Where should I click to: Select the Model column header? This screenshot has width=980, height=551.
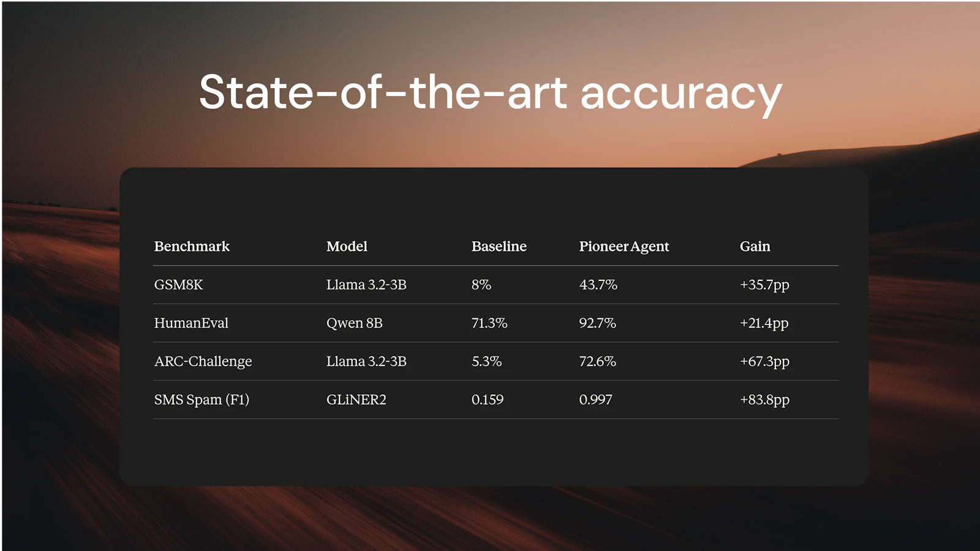tap(347, 246)
